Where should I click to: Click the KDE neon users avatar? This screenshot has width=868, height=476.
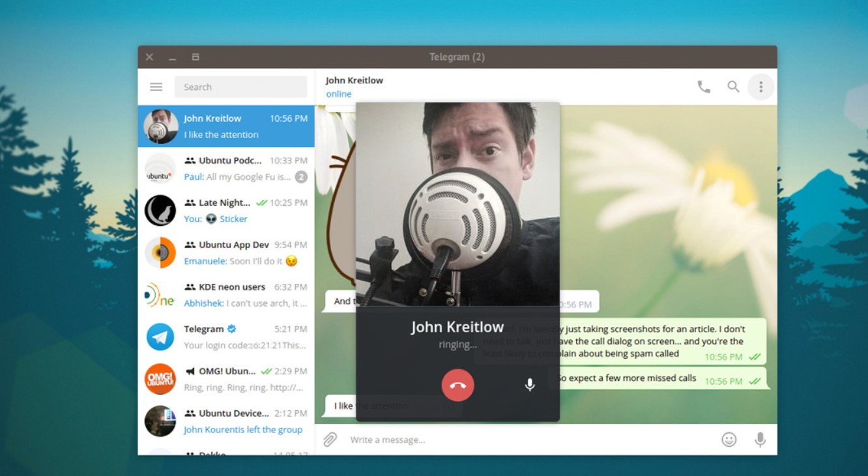click(x=160, y=295)
